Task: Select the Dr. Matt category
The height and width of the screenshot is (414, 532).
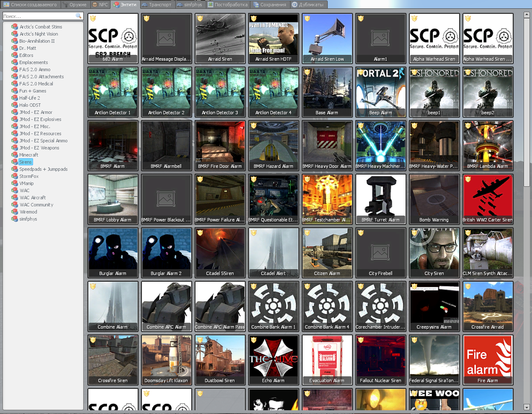Action: [x=28, y=48]
